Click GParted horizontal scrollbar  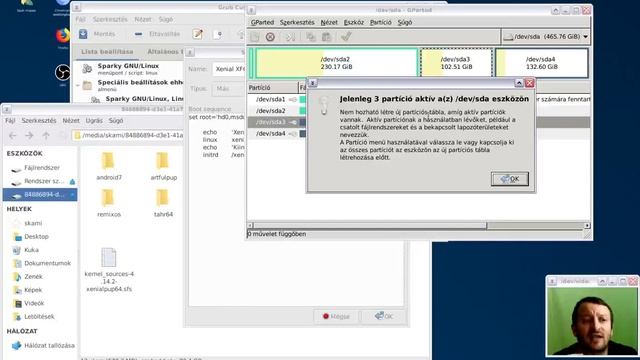419,225
